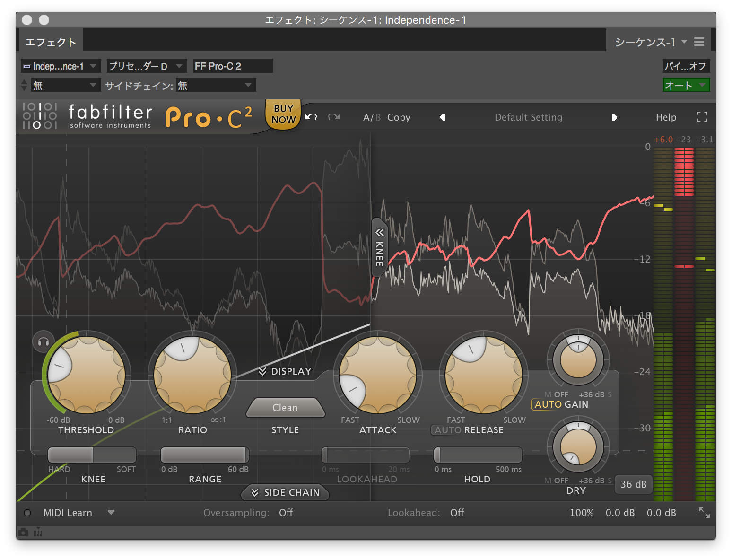Click the Clean style button
This screenshot has width=732, height=560.
click(x=285, y=408)
